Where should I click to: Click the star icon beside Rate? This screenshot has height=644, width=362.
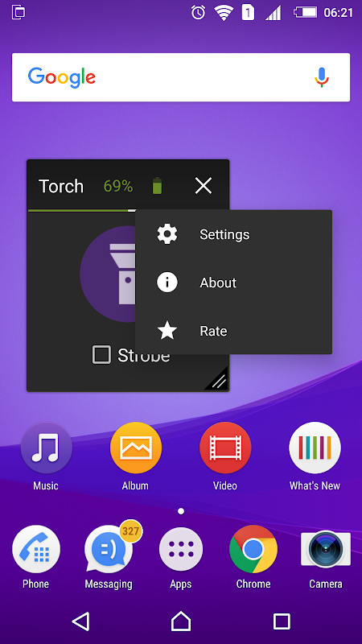[x=167, y=331]
